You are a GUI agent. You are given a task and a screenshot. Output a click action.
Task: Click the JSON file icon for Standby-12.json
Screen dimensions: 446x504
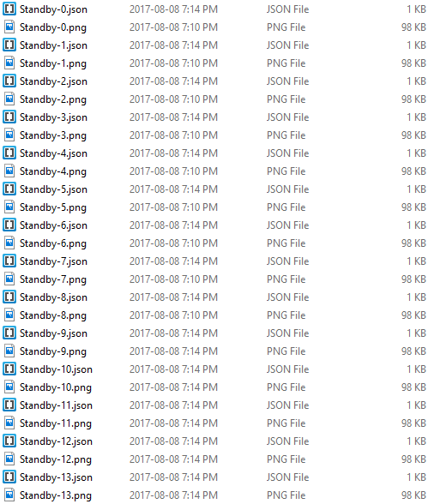pyautogui.click(x=9, y=441)
